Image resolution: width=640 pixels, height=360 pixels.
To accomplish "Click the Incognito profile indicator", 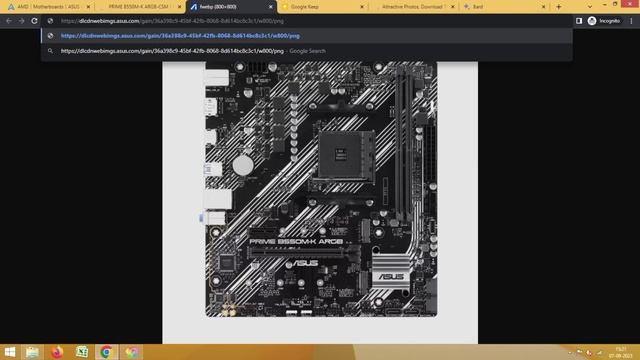I will coord(604,21).
